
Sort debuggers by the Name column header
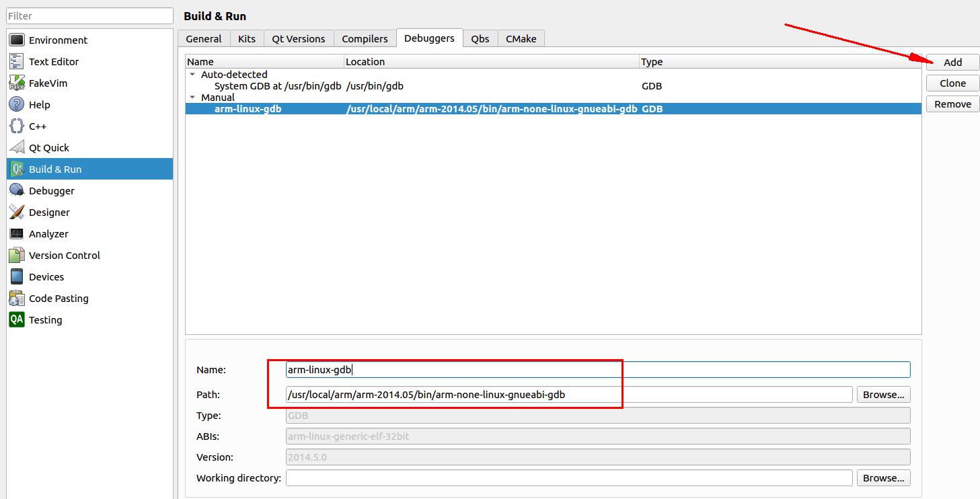tap(264, 62)
